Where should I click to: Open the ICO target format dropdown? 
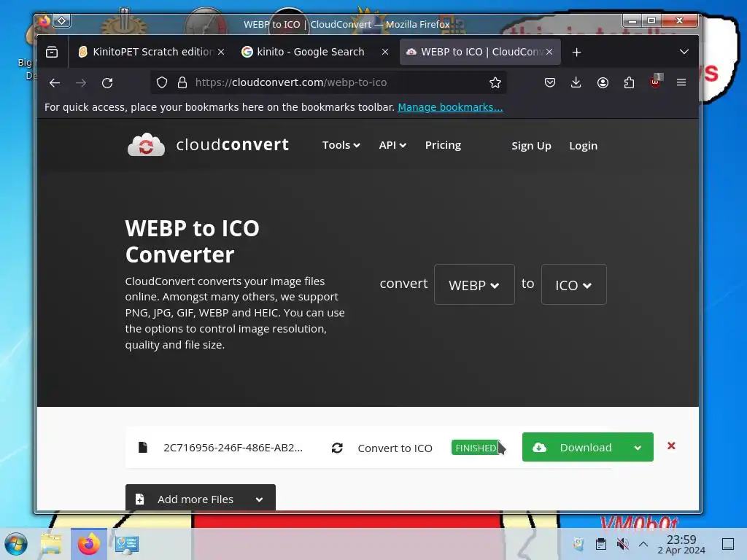(x=573, y=285)
